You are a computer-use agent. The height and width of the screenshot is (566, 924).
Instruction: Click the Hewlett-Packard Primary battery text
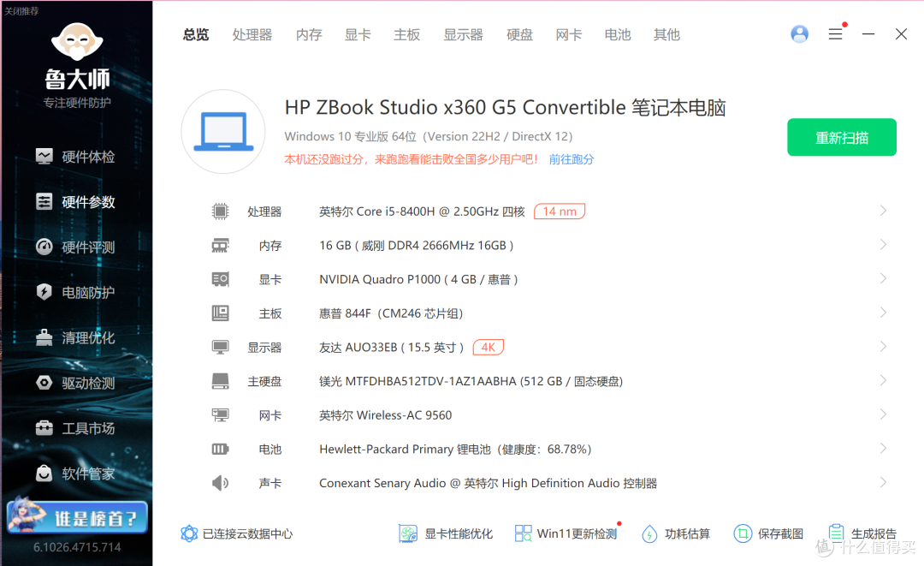(455, 450)
